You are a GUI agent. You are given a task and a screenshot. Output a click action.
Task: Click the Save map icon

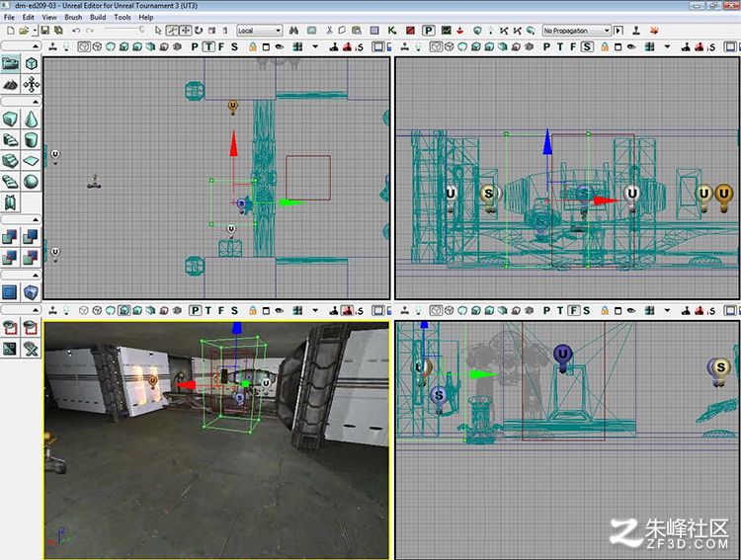[x=45, y=31]
